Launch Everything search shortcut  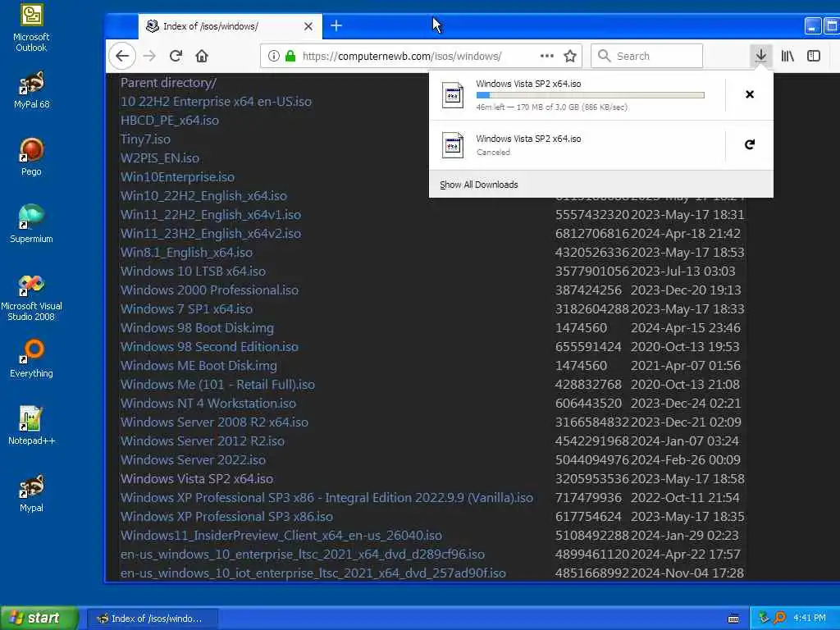pos(31,358)
